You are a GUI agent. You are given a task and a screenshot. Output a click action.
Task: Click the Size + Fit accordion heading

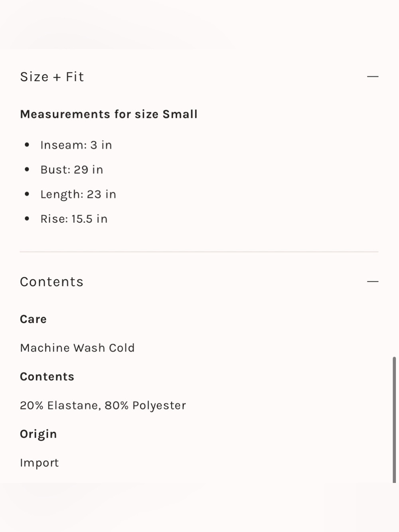[x=52, y=77]
